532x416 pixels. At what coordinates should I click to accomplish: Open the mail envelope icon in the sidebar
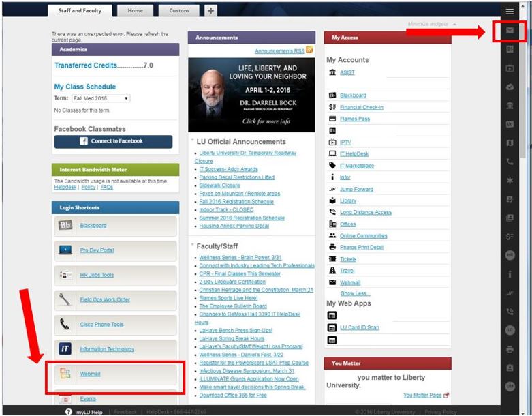(510, 30)
